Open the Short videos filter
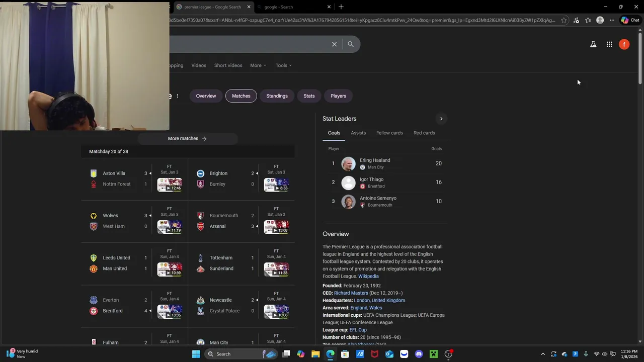Screen dimensions: 644x362 [228, 65]
